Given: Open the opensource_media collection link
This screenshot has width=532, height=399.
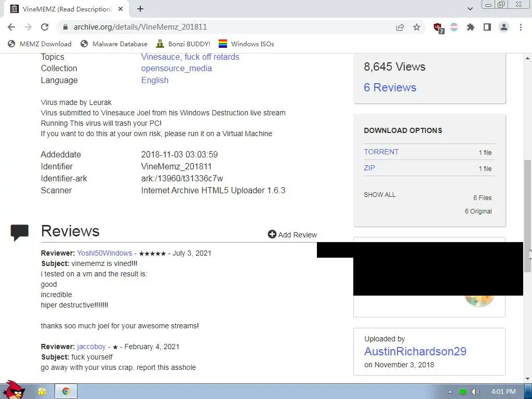Looking at the screenshot, I should click(x=177, y=68).
